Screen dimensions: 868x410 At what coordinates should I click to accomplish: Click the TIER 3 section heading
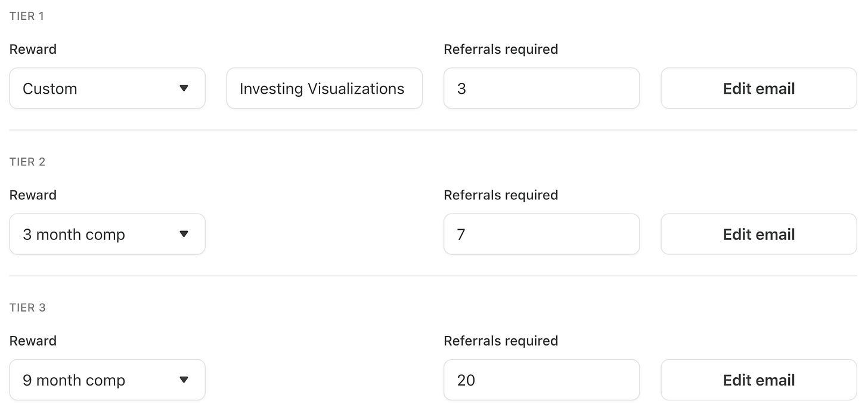(x=27, y=307)
